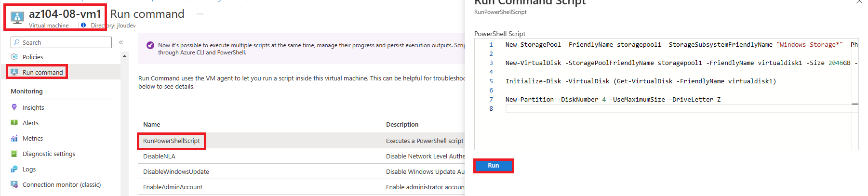This screenshot has height=196, width=868.
Task: Click the search magnifier icon
Action: point(17,42)
